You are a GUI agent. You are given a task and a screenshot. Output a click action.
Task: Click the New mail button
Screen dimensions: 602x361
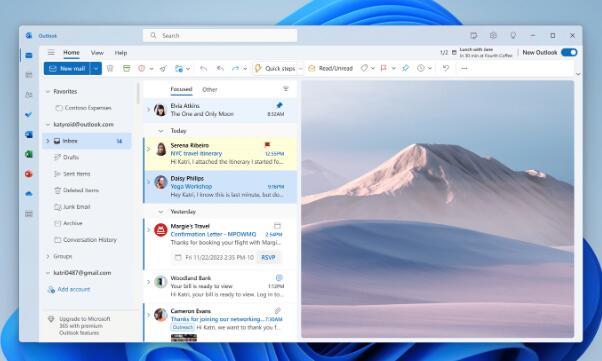[67, 68]
